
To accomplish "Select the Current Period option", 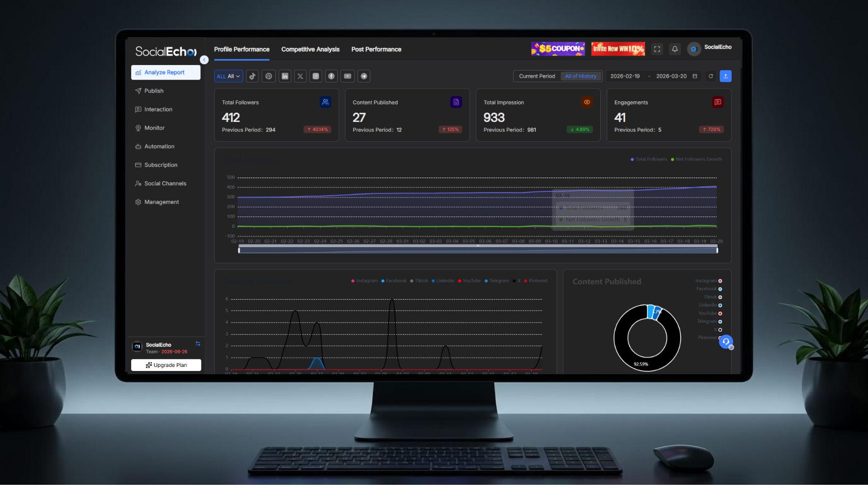I will click(x=537, y=76).
